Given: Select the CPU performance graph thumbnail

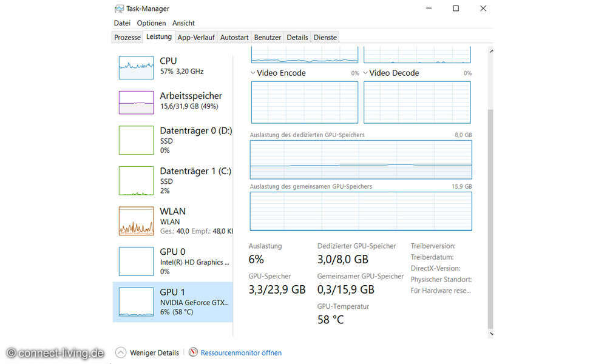Looking at the screenshot, I should coord(136,67).
